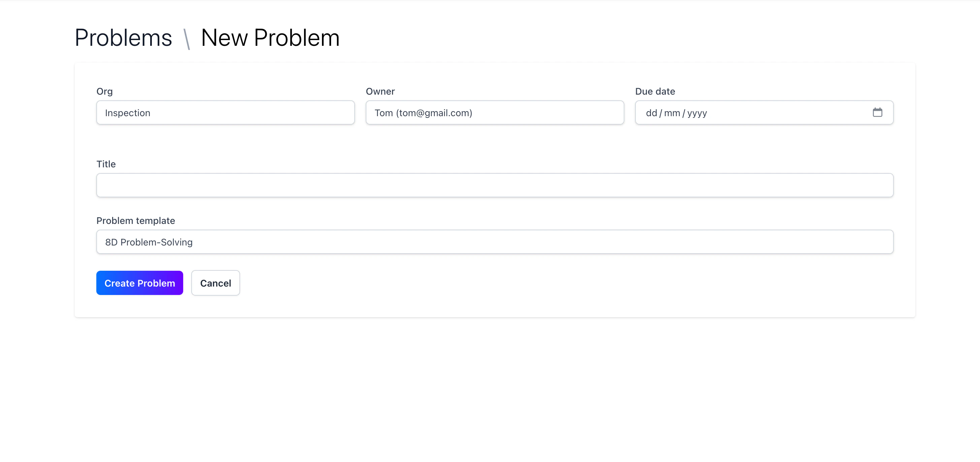
Task: Open date picker via the calendar button
Action: point(878,112)
